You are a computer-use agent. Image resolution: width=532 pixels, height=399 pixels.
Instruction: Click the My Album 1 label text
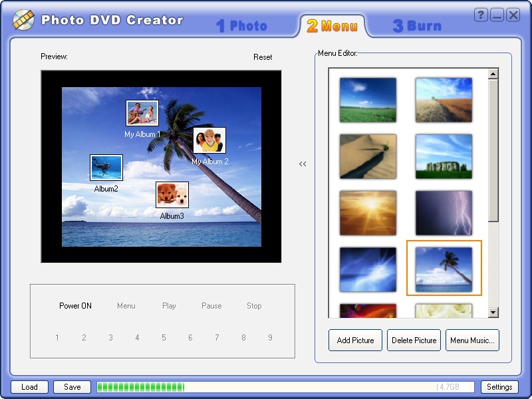coord(142,134)
